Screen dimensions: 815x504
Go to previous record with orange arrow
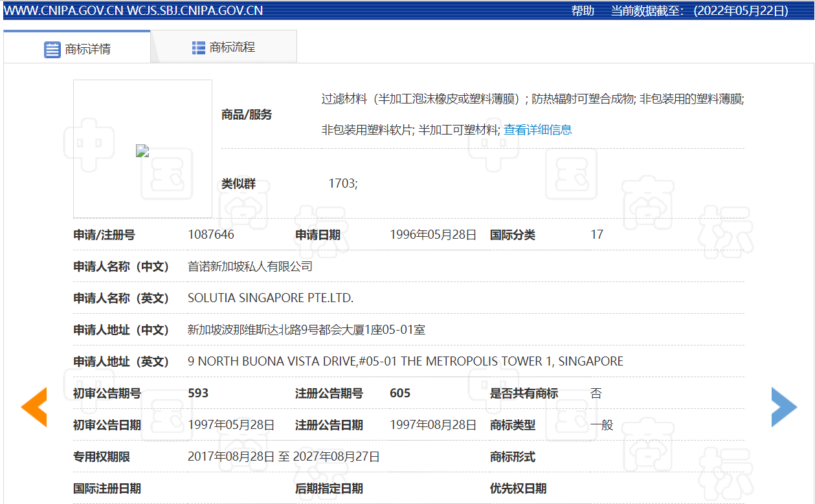(x=34, y=407)
